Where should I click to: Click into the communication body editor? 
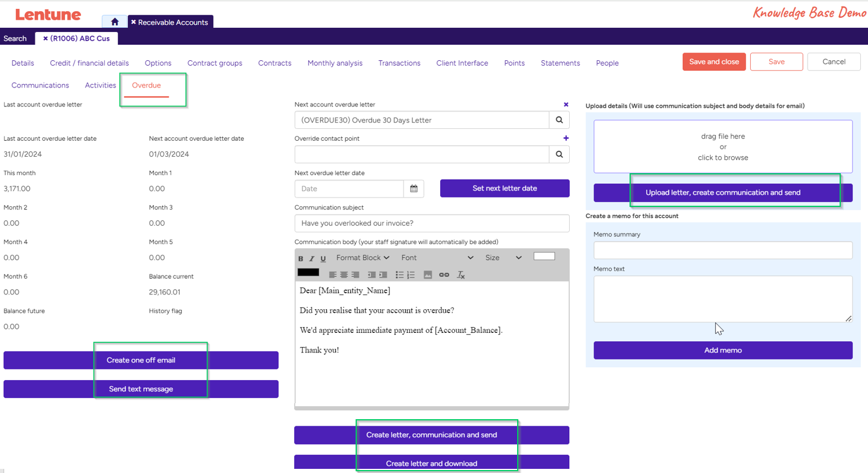pyautogui.click(x=432, y=344)
